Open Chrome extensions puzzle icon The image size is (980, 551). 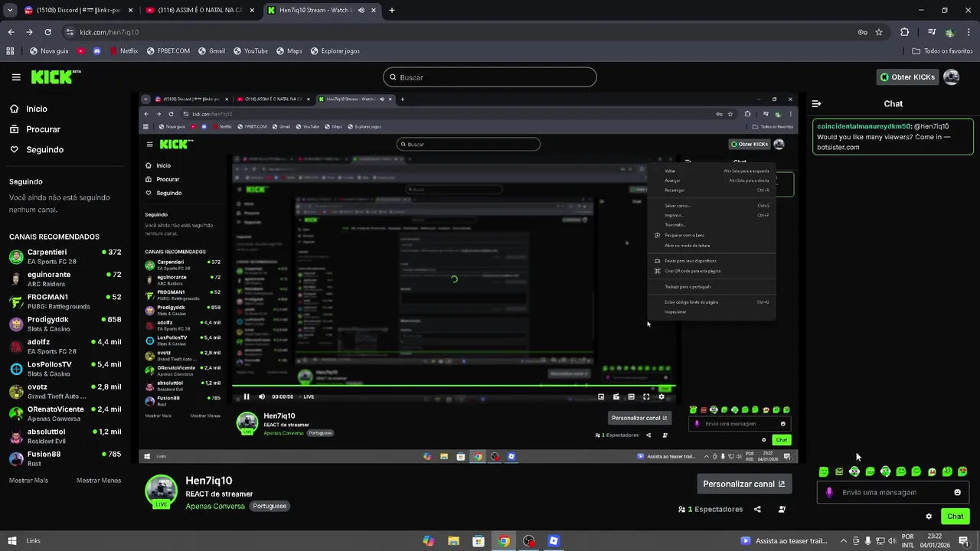pos(904,32)
